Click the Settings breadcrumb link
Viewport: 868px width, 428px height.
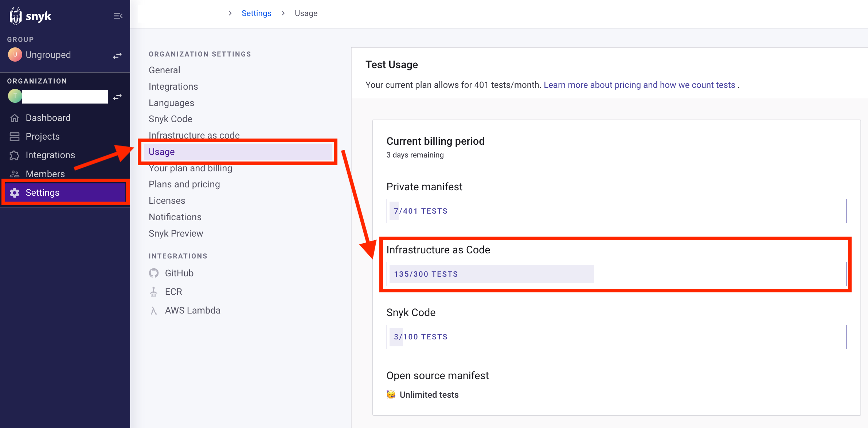257,13
